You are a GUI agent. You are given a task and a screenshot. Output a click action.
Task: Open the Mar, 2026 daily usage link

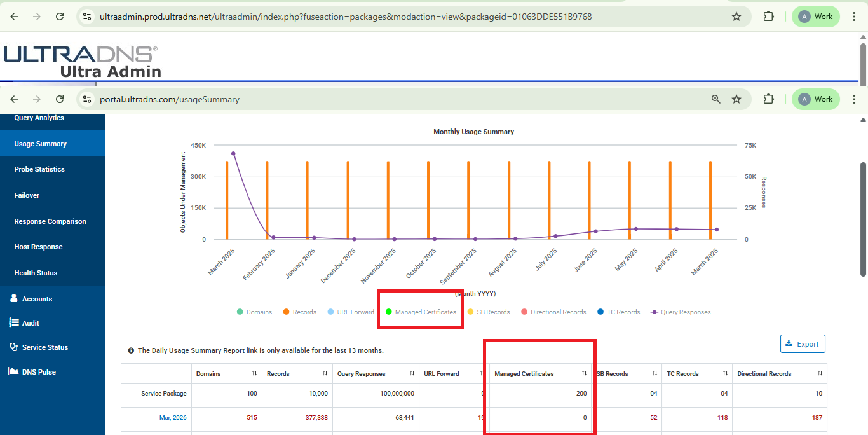[x=173, y=418]
